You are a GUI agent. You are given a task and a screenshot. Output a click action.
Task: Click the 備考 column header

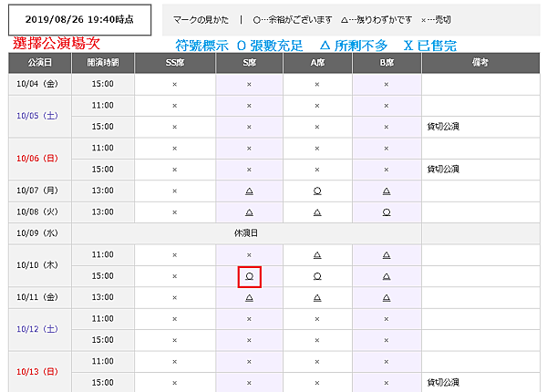pos(480,63)
